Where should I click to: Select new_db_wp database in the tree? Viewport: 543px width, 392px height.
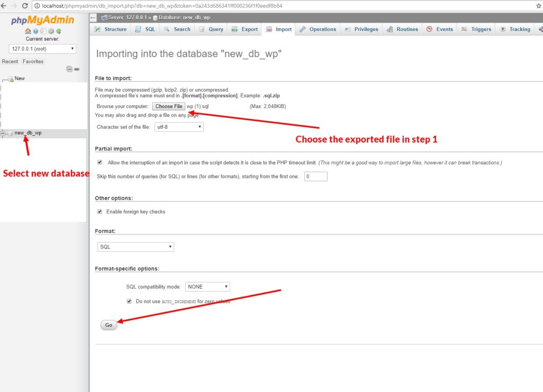click(28, 133)
